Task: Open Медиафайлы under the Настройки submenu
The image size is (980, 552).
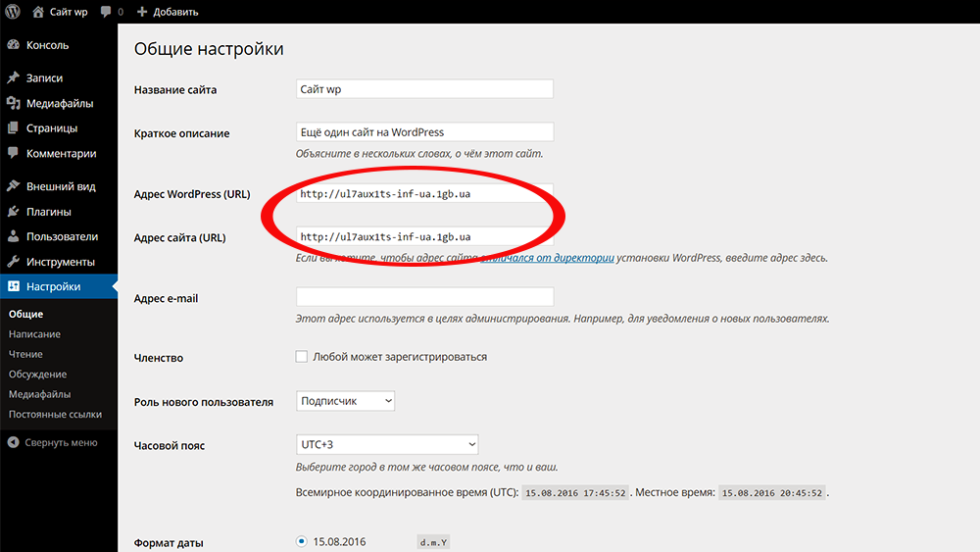Action: tap(39, 394)
